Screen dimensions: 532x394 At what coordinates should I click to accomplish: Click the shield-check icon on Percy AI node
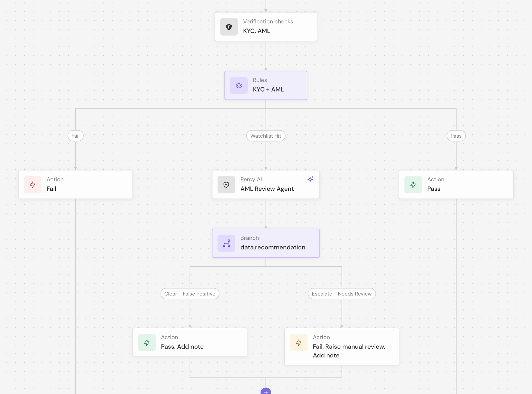(226, 185)
